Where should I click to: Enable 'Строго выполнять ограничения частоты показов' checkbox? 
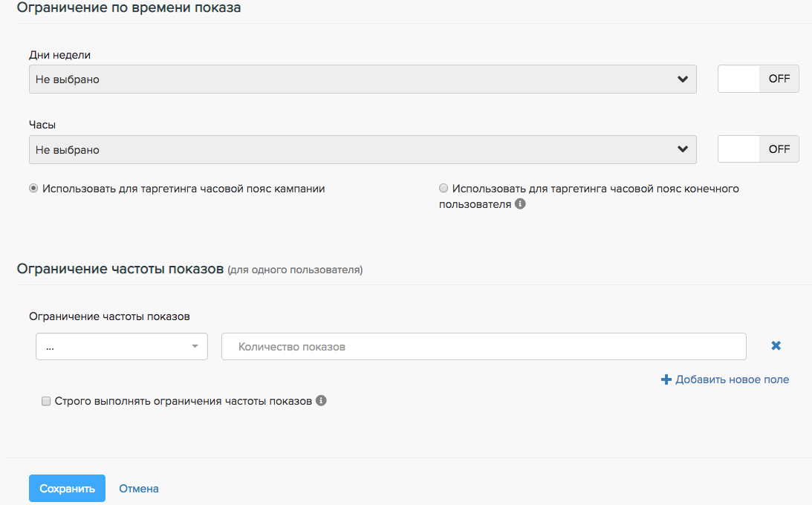[x=46, y=401]
